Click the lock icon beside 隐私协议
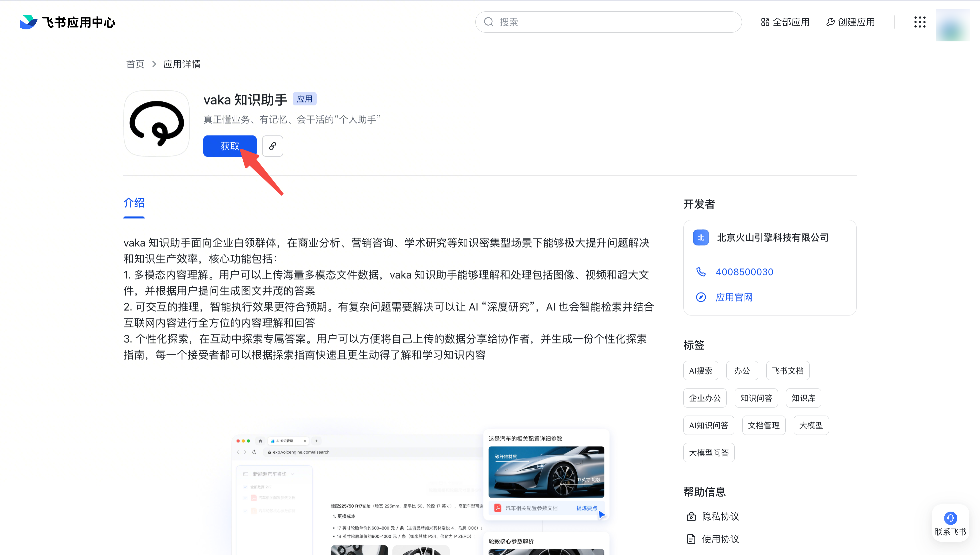 pyautogui.click(x=691, y=517)
